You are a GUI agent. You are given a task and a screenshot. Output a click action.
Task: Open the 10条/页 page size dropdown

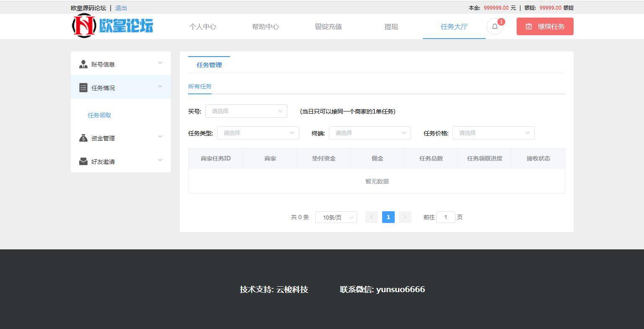336,217
